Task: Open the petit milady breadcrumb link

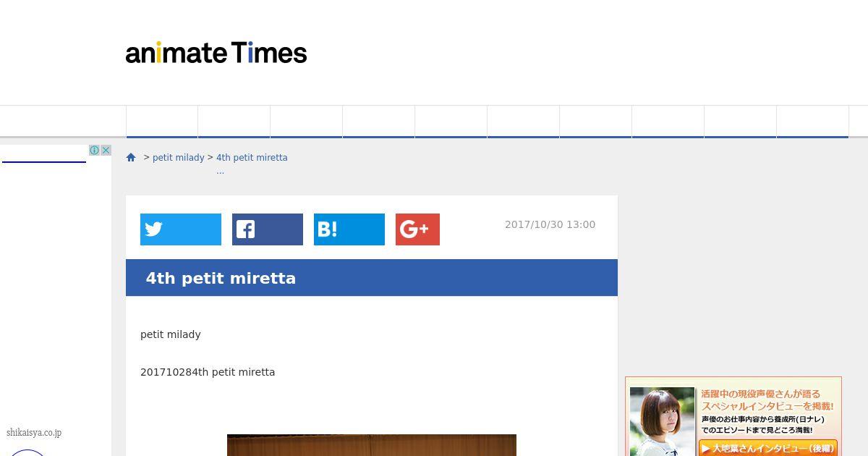Action: pos(178,157)
